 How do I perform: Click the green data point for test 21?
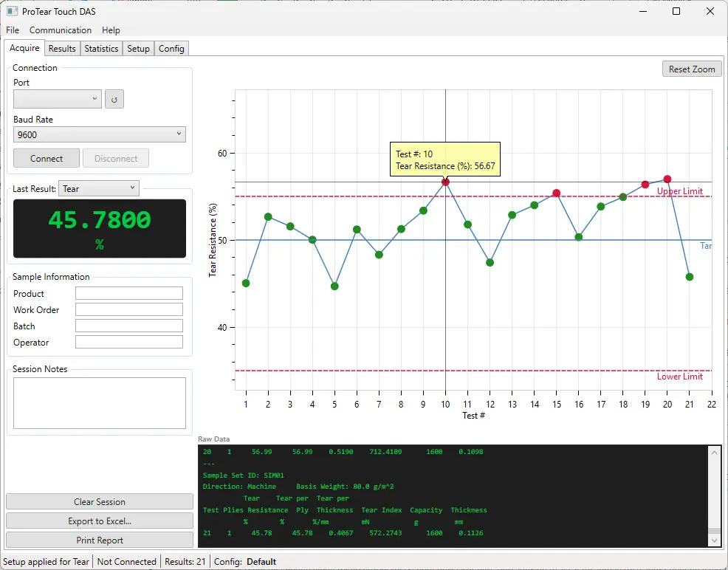[690, 277]
